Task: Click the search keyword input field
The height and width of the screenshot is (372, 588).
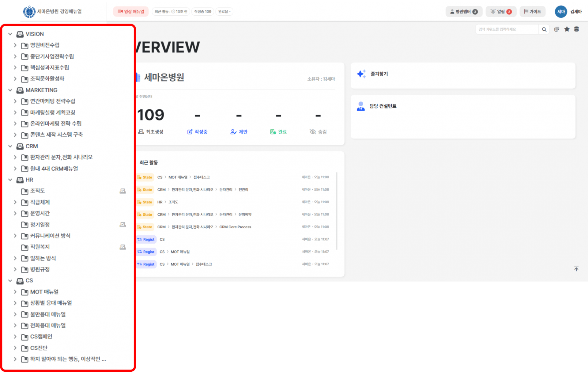Action: [507, 29]
